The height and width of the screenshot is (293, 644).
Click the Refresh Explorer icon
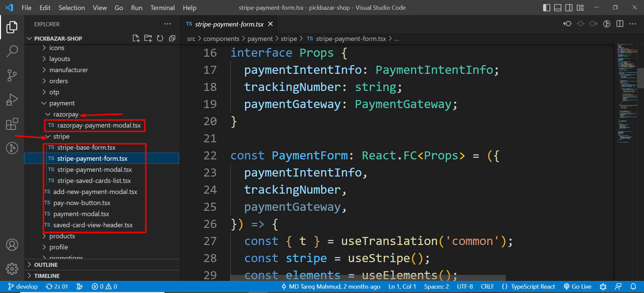160,38
